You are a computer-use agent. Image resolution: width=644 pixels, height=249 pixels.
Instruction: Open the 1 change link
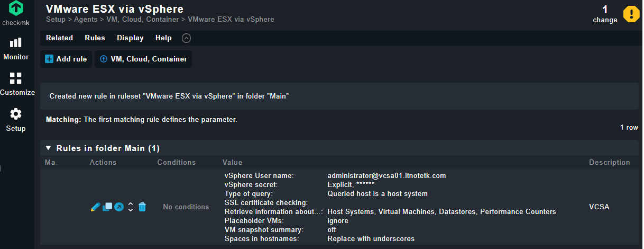pos(605,14)
